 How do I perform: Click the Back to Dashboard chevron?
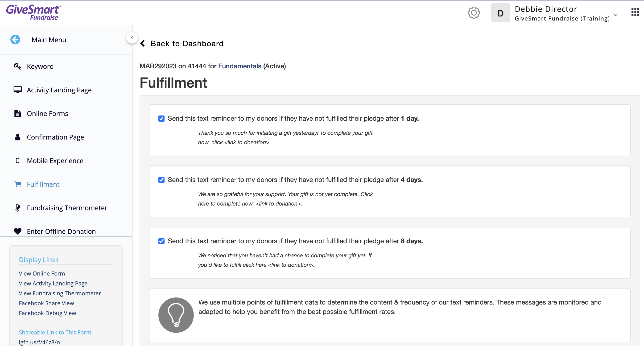(x=143, y=44)
